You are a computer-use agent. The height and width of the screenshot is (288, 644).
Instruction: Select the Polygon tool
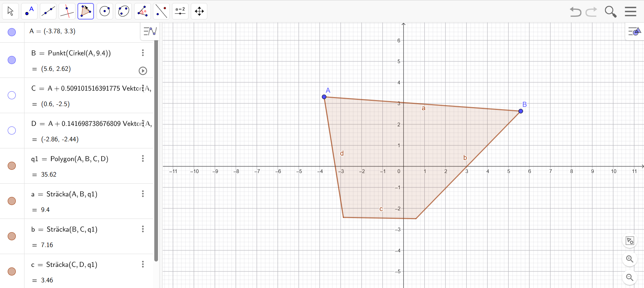click(86, 11)
